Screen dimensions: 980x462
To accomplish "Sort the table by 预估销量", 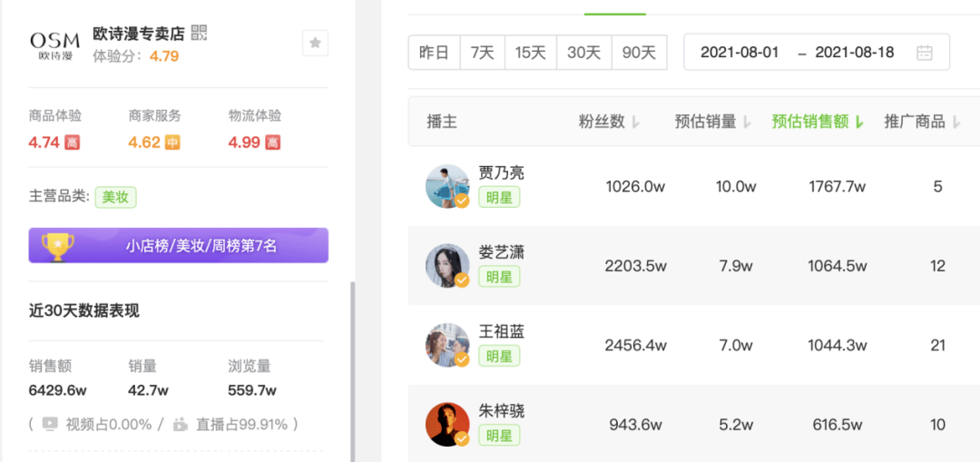I will 712,122.
